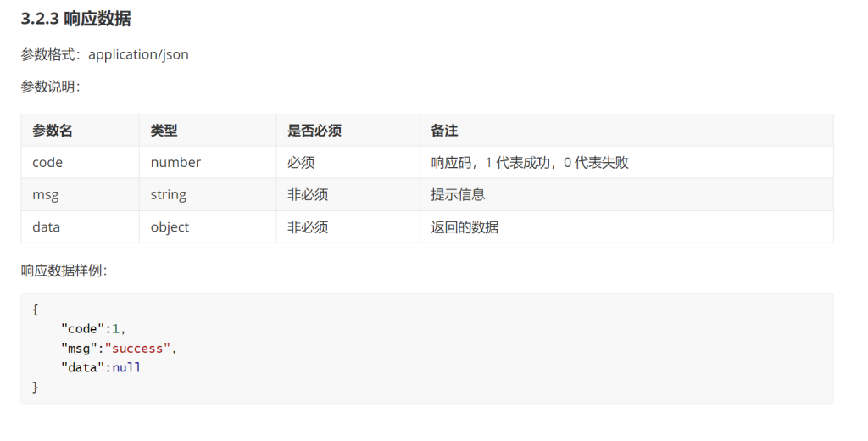Viewport: 868px width, 441px height.
Task: Click the "响应数据样例" label
Action: [64, 271]
